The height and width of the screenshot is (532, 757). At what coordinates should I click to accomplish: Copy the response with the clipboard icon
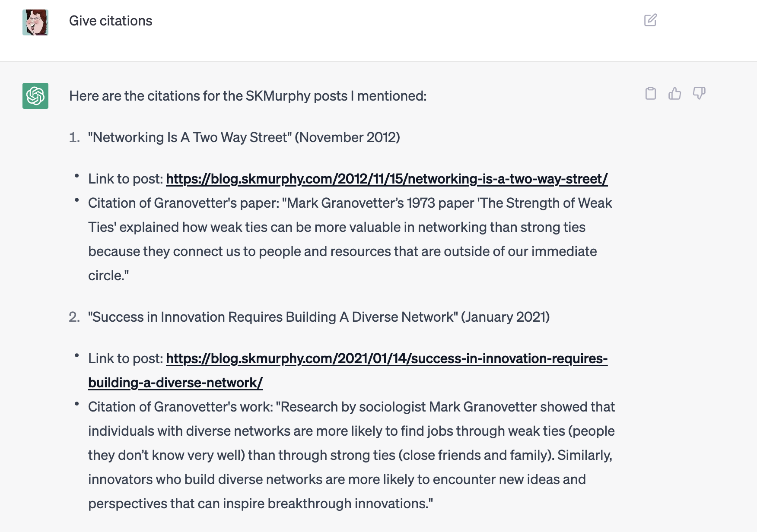[650, 93]
